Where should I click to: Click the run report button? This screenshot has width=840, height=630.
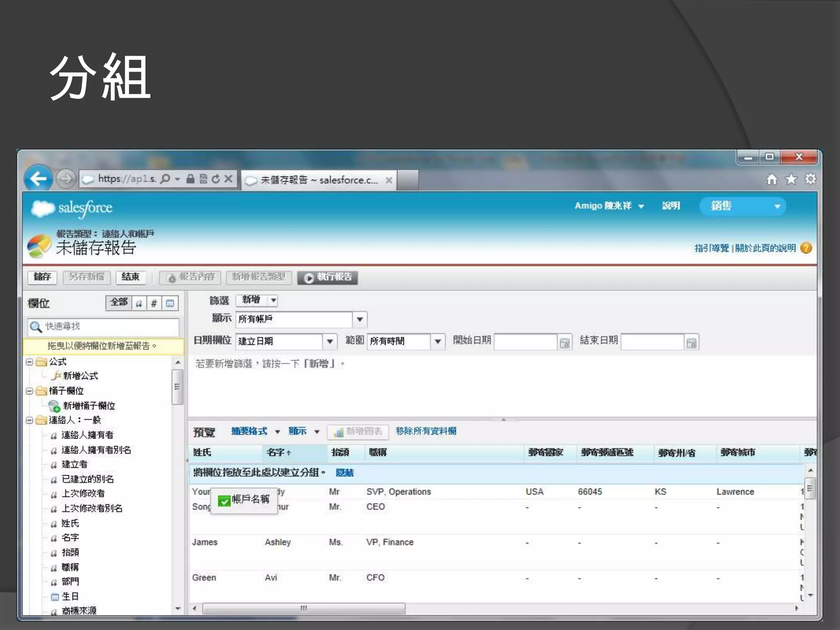click(327, 277)
